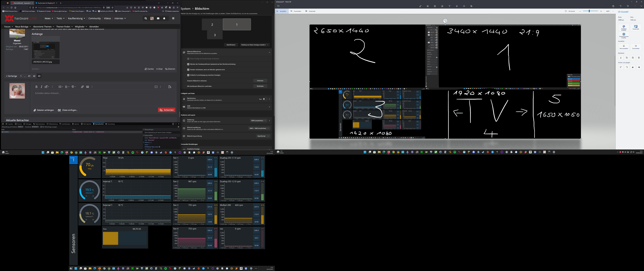This screenshot has height=271, width=644.
Task: Switch to Netzwerkanalyse tab in devtools
Action: (39, 124)
